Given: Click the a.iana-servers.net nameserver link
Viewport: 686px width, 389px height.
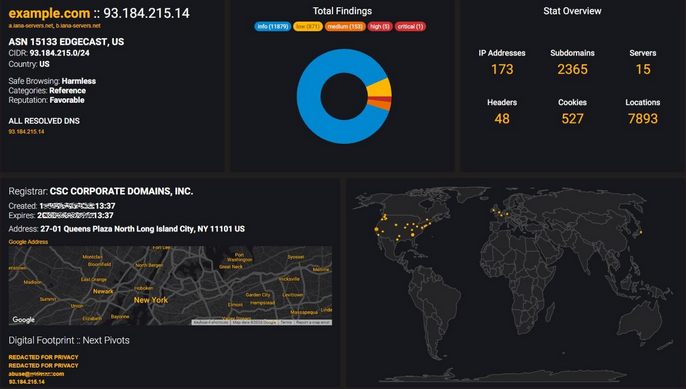Looking at the screenshot, I should (x=31, y=26).
